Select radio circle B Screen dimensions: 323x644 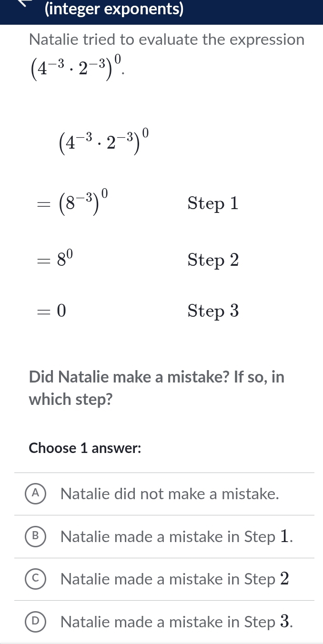(x=36, y=536)
